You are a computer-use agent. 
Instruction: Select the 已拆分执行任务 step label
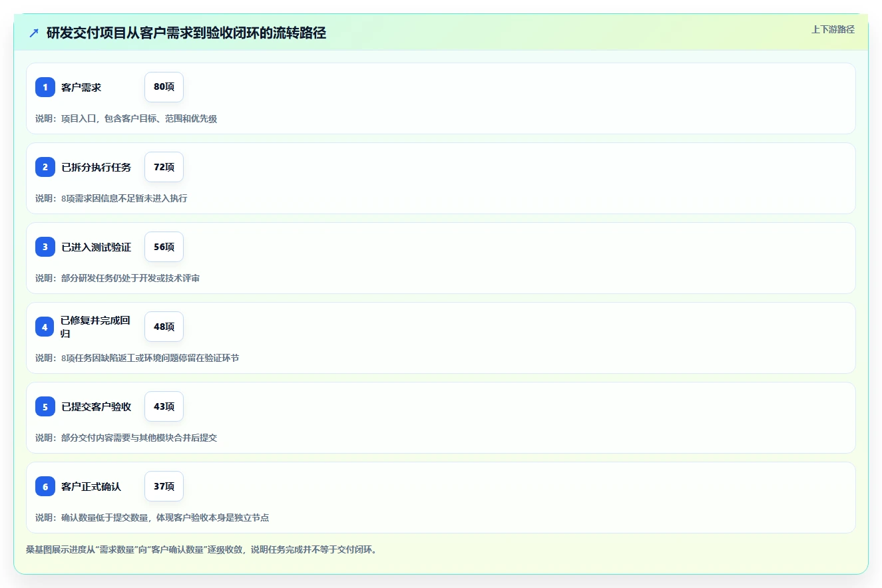[x=97, y=167]
